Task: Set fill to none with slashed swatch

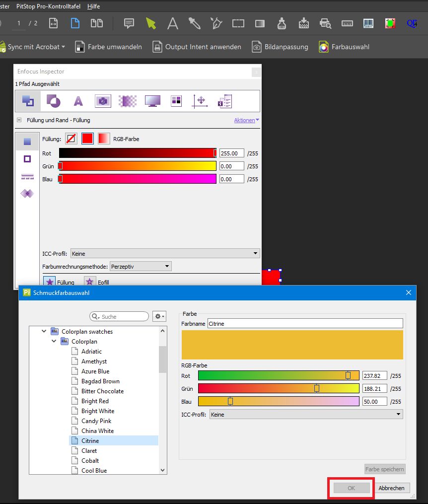Action: point(71,139)
